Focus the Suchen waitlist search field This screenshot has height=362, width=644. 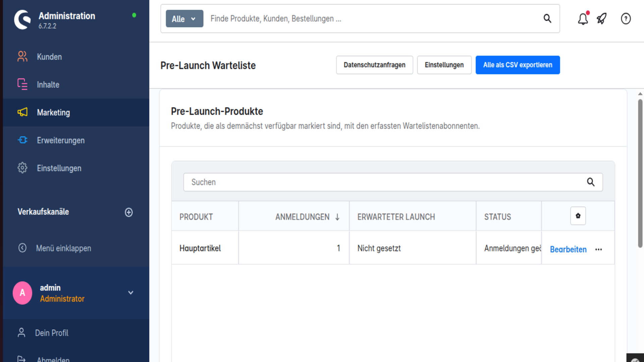pyautogui.click(x=393, y=182)
